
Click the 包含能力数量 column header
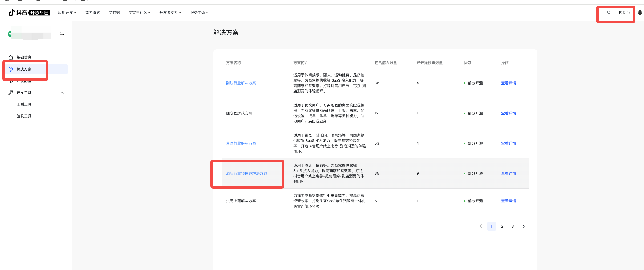tap(386, 63)
